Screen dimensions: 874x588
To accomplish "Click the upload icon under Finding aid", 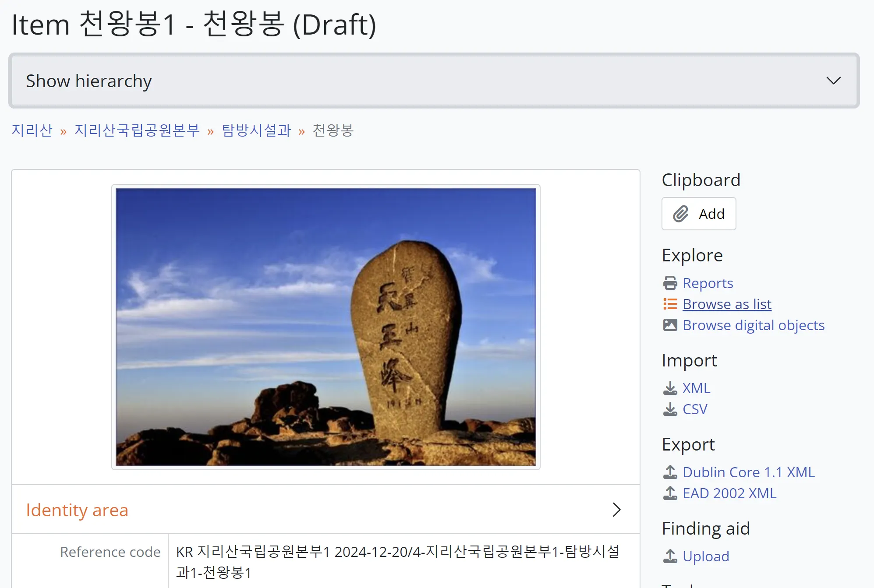I will tap(670, 556).
